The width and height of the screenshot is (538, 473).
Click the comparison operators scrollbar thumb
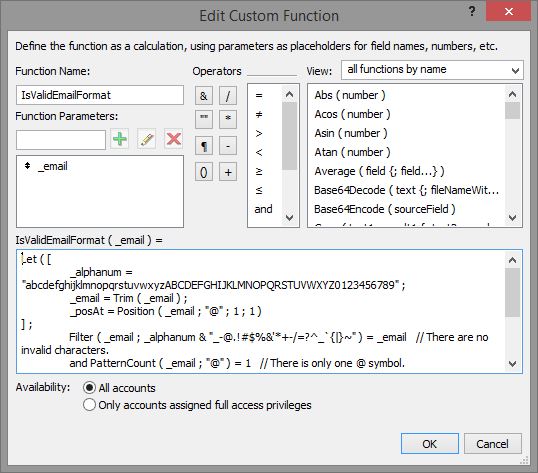290,136
